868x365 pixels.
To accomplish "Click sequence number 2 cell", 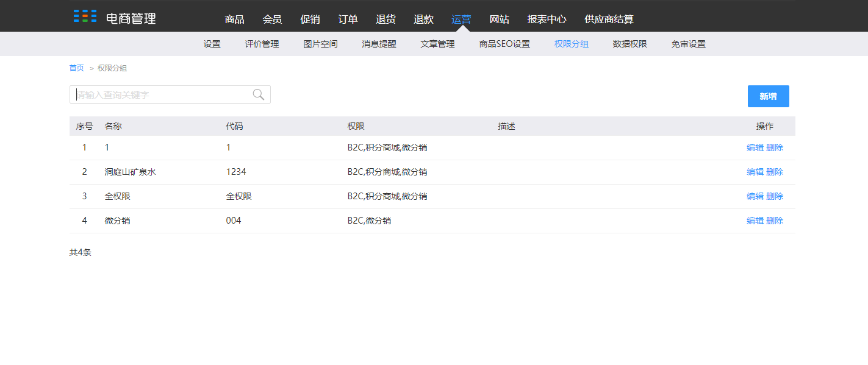I will (85, 172).
